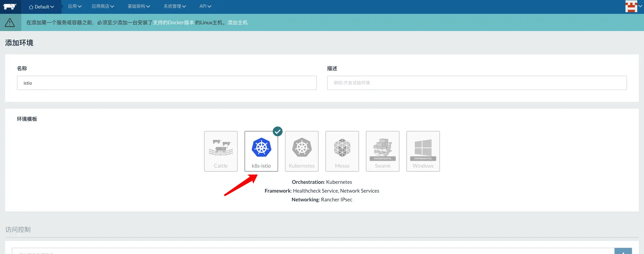
Task: Select the k8s-istio environment template
Action: pyautogui.click(x=261, y=151)
